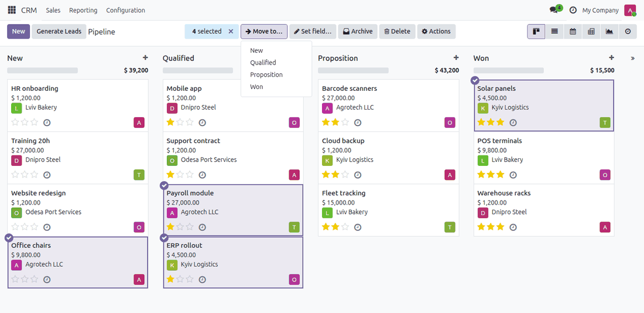Add a card in the Proposition column

click(x=456, y=57)
